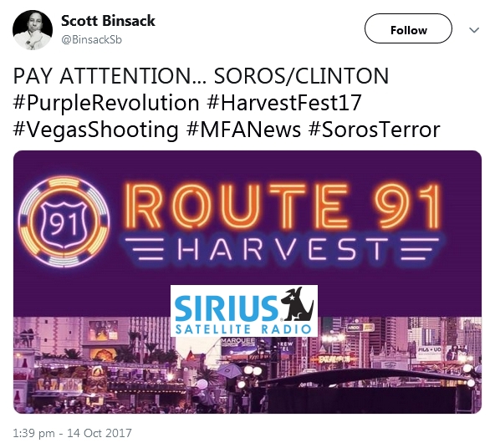
Task: Follow Scott Binsack's account
Action: 408,28
